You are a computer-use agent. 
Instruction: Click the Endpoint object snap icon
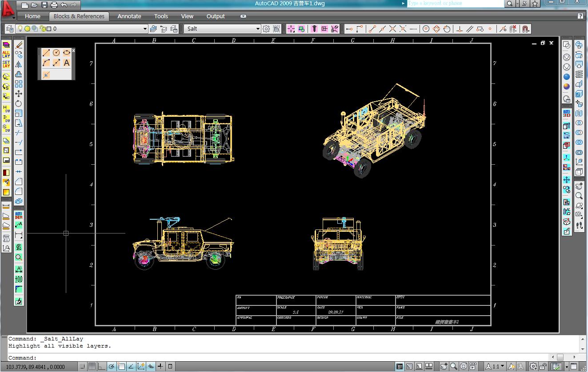coord(372,29)
